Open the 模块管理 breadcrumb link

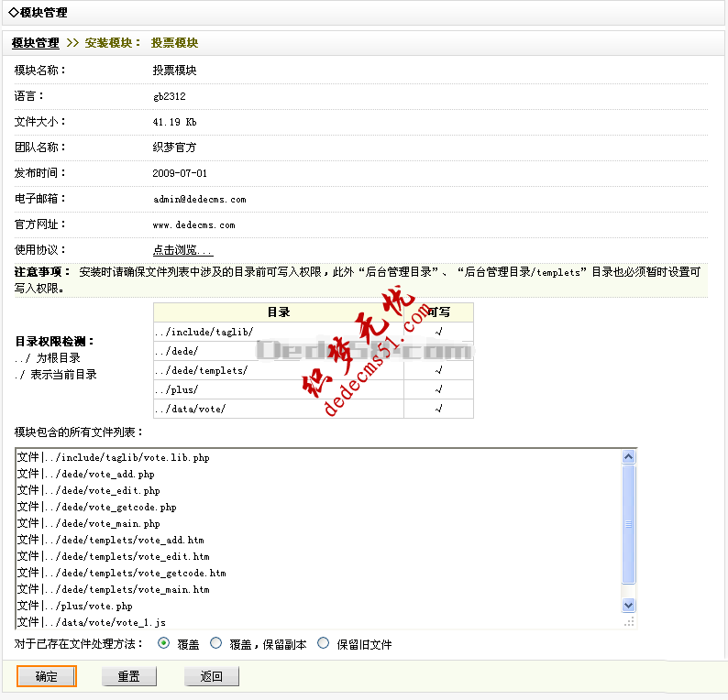point(35,43)
